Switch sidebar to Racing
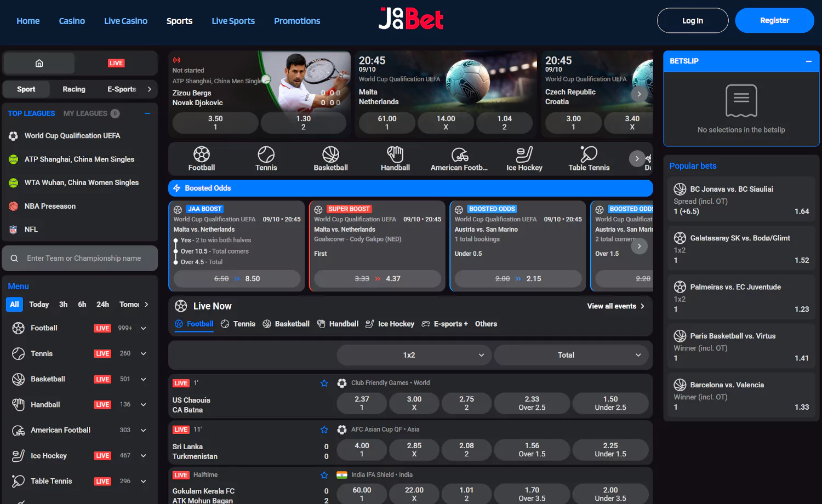The image size is (822, 504). (74, 89)
